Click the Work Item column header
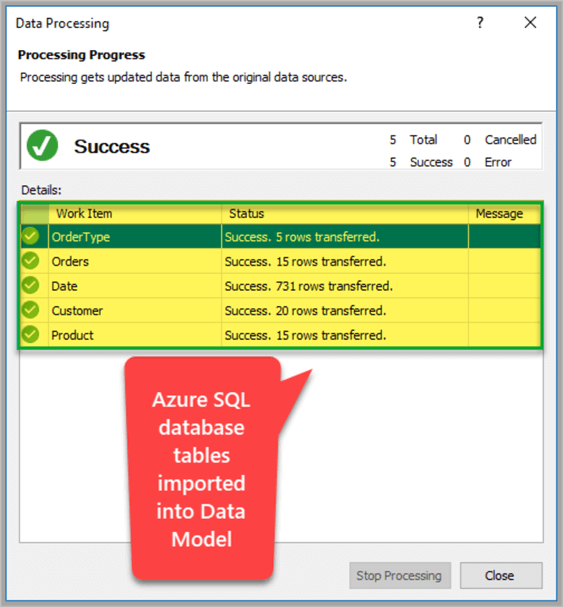 135,214
